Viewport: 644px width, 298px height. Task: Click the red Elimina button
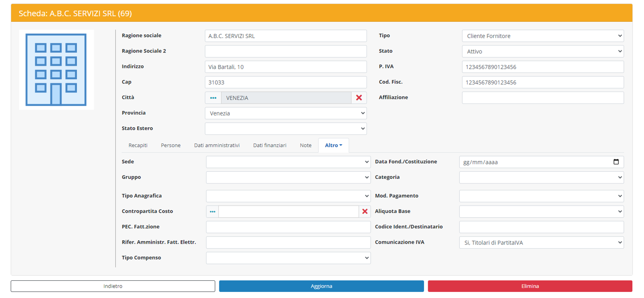tap(529, 286)
